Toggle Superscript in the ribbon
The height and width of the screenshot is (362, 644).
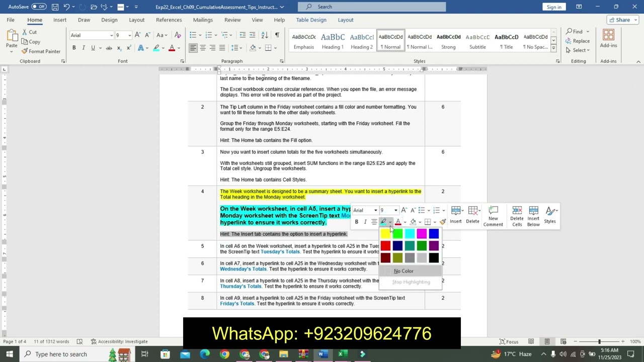pyautogui.click(x=128, y=48)
